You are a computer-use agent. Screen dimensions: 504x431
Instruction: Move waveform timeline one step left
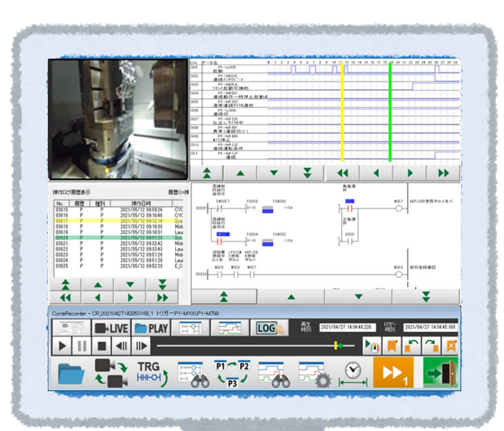coord(376,173)
